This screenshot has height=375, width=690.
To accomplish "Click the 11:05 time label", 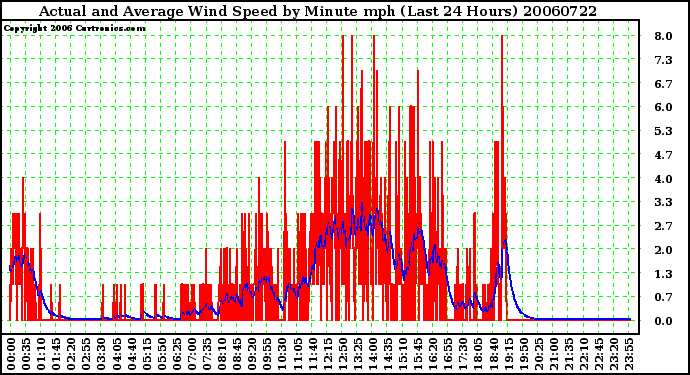I will (297, 354).
